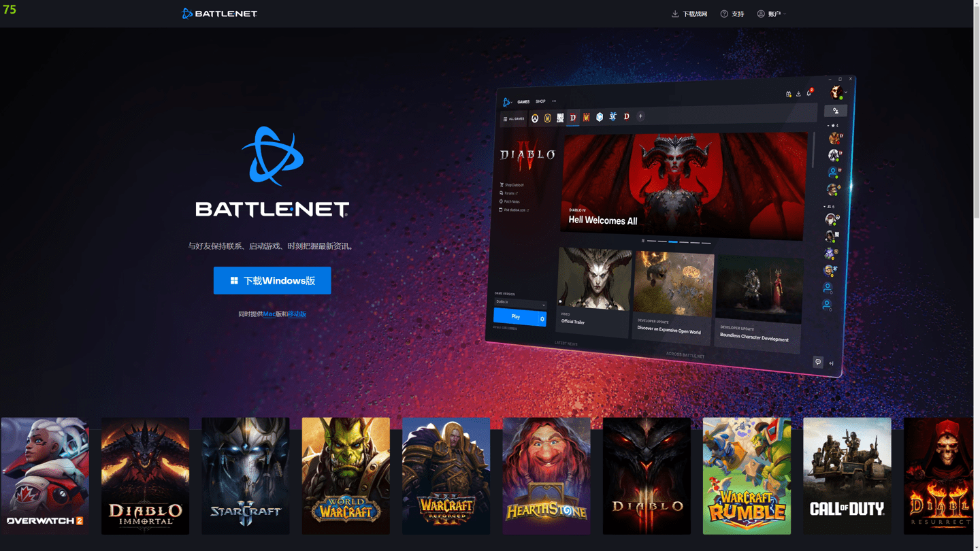Viewport: 980px width, 551px height.
Task: Click the Official Trailer card in app preview
Action: (593, 291)
